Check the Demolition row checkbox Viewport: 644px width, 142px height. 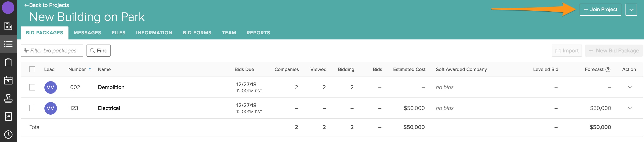tap(32, 87)
